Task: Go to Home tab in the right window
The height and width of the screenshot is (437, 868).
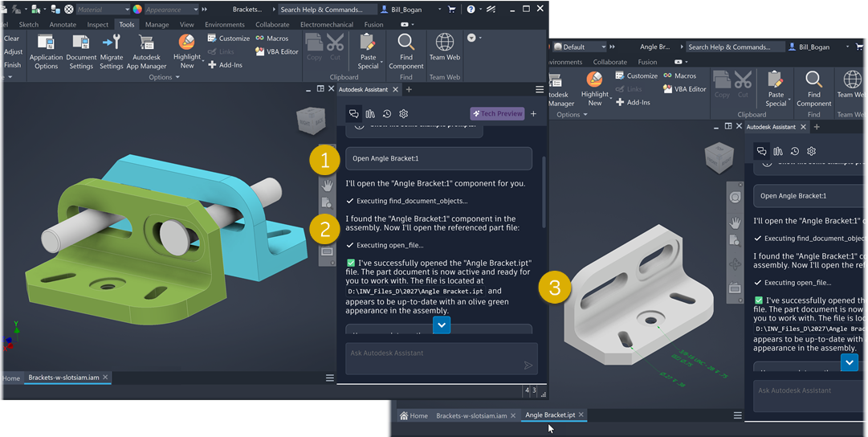Action: coord(414,415)
